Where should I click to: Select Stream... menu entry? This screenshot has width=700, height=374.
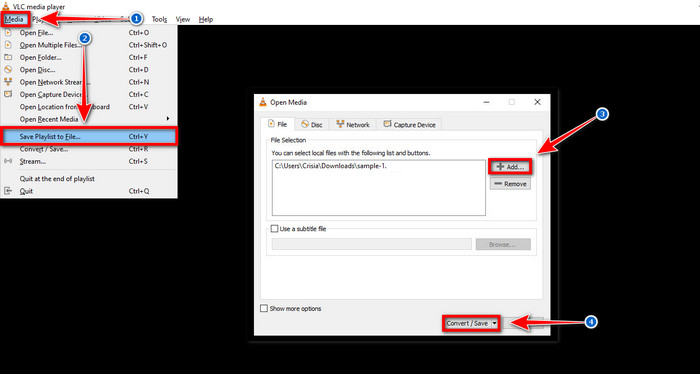point(89,161)
